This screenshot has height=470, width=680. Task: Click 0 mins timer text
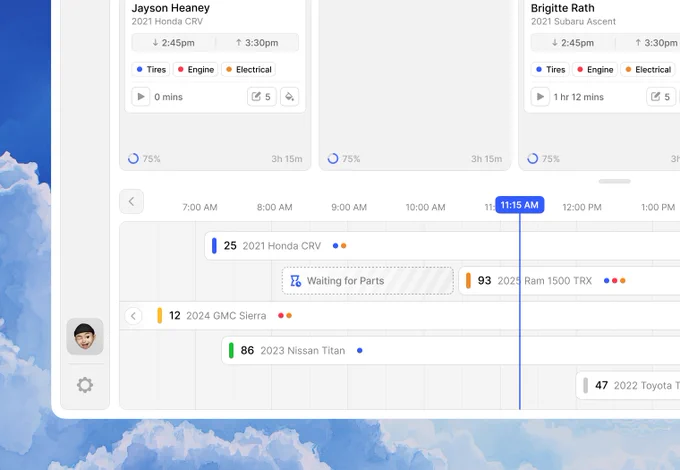(x=168, y=97)
